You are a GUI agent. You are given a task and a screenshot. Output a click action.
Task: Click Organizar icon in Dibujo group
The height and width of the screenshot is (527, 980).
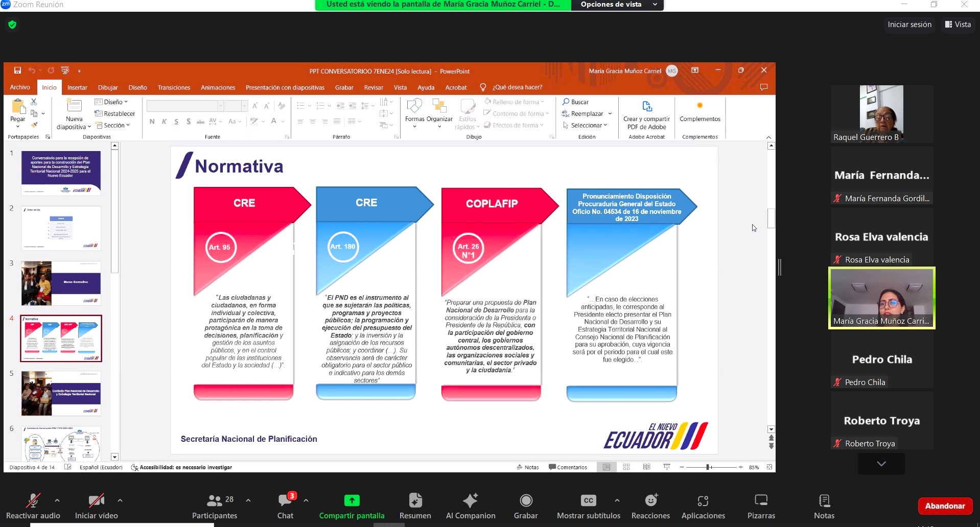(439, 106)
